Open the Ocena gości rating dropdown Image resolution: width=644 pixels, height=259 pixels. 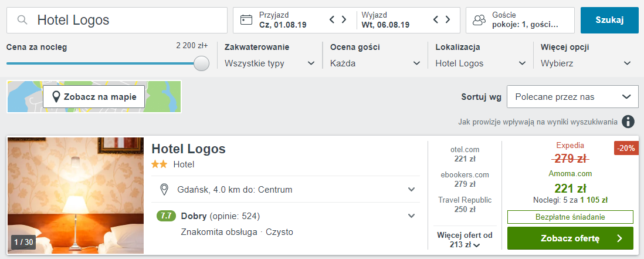coord(375,63)
